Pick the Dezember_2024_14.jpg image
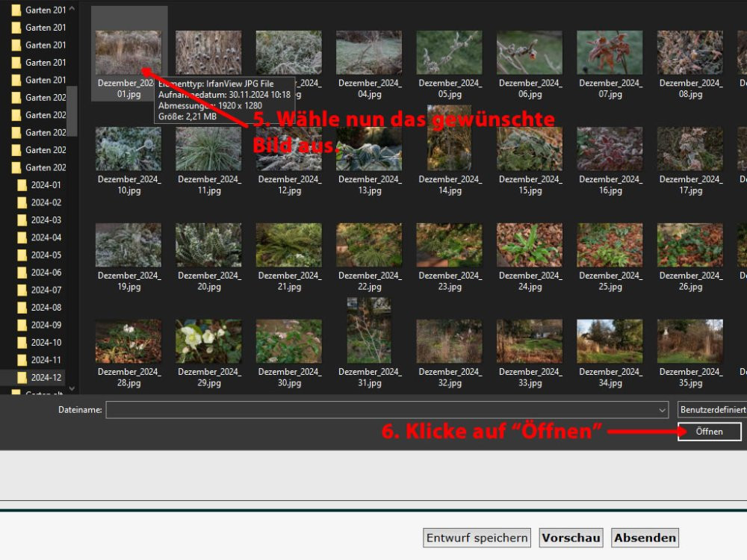The width and height of the screenshot is (747, 560). tap(449, 149)
